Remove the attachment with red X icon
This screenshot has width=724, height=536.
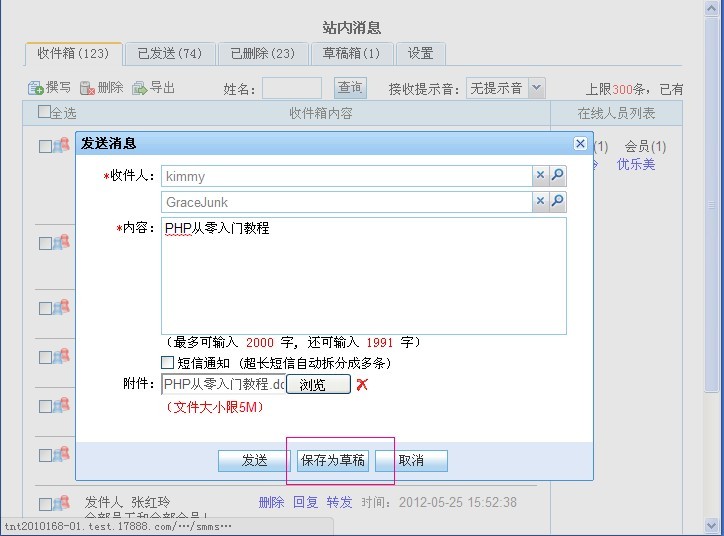(362, 385)
